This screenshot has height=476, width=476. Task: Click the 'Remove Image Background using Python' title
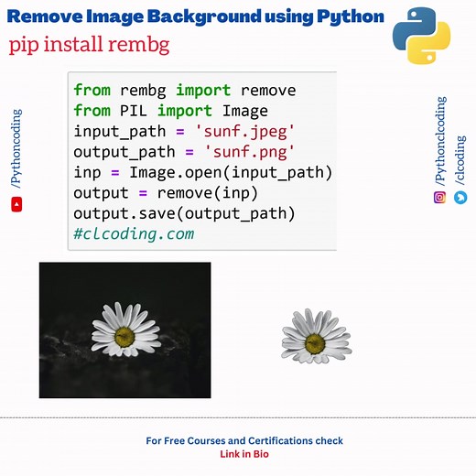pyautogui.click(x=196, y=16)
